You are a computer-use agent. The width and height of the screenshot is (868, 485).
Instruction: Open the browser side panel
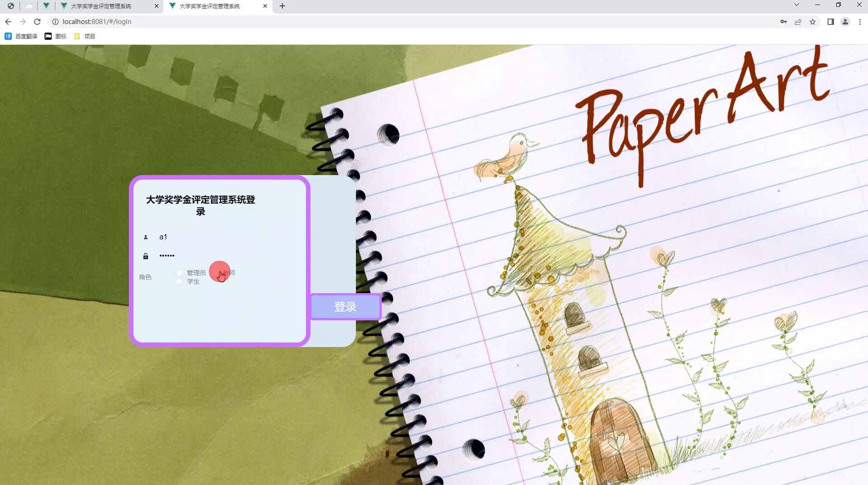830,22
